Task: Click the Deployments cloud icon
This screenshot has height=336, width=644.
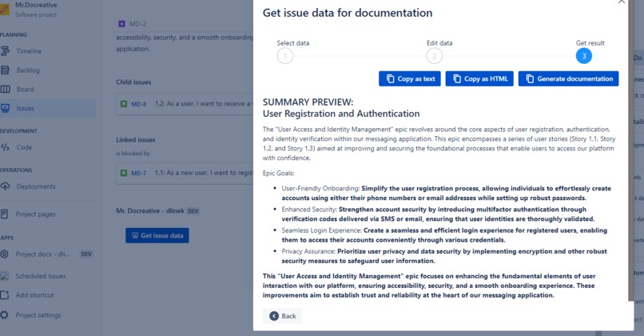Action: coord(5,186)
